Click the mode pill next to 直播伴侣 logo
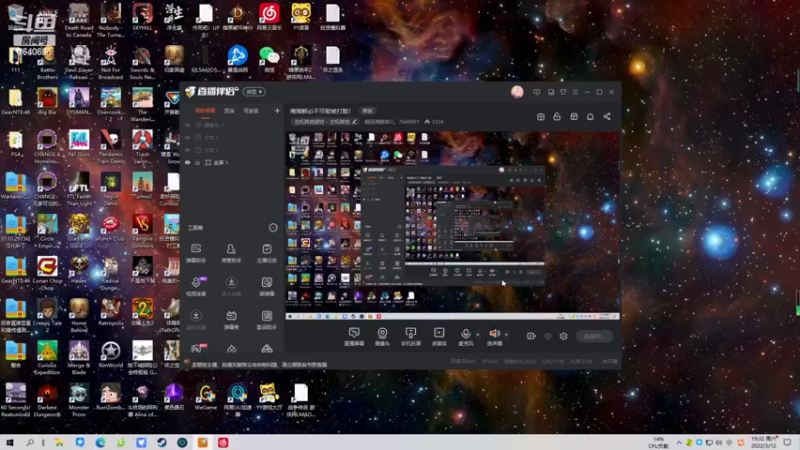The image size is (800, 450). [254, 92]
